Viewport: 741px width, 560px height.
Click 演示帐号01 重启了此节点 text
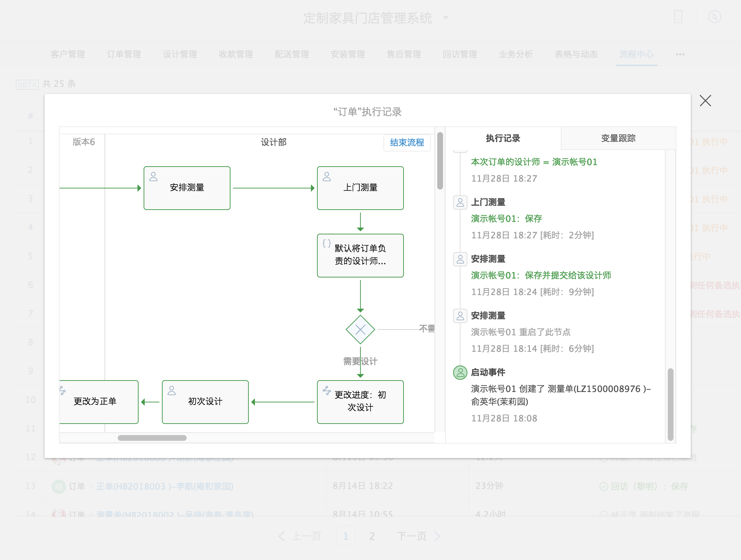(x=521, y=332)
